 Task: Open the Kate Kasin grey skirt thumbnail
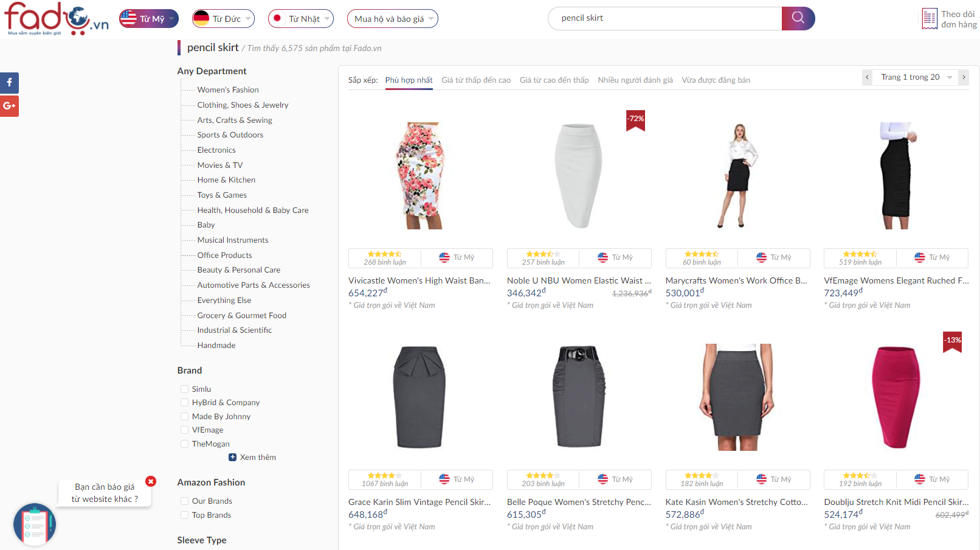737,397
